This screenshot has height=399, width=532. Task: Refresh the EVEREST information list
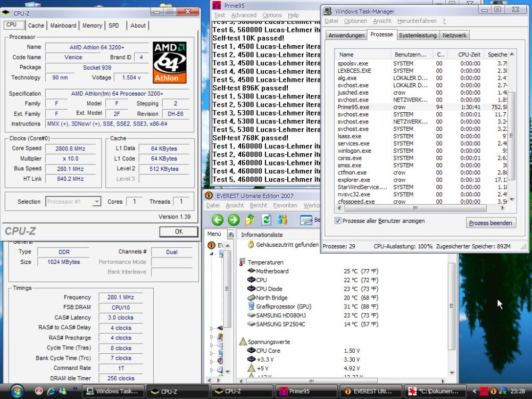(x=267, y=220)
